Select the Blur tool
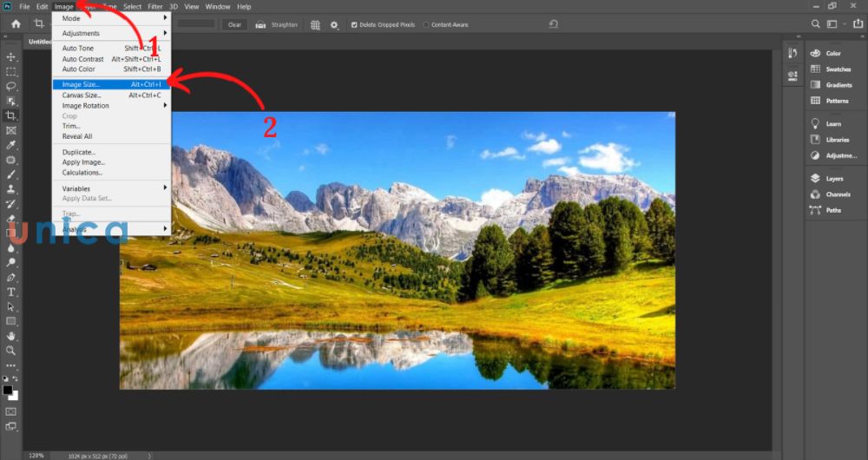This screenshot has height=460, width=868. (x=11, y=248)
